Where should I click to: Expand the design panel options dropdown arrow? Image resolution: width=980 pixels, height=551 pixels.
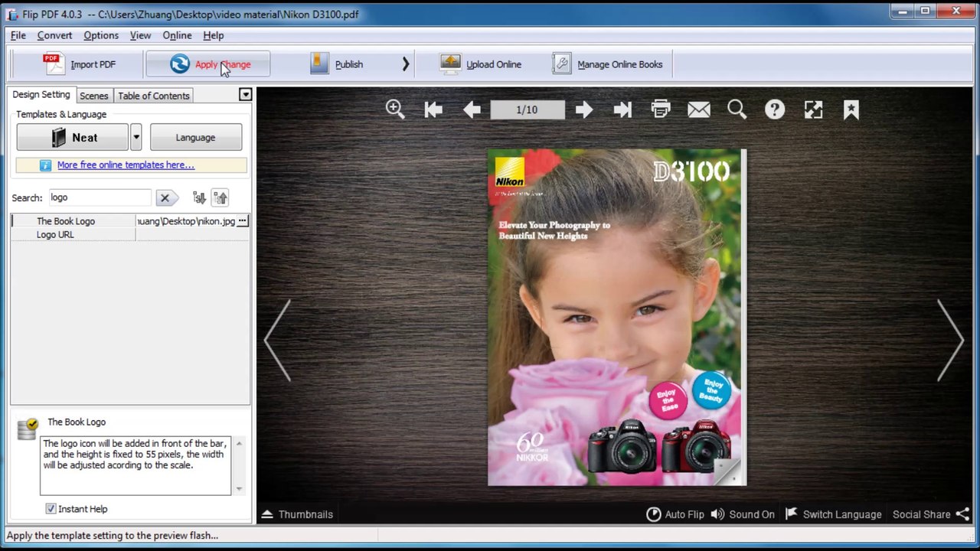point(245,95)
